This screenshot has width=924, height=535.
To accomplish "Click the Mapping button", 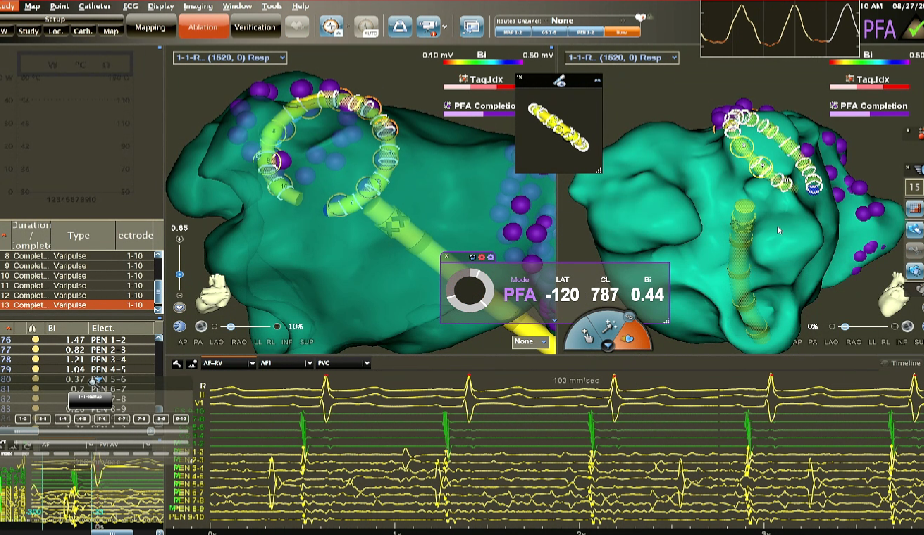I will pos(151,28).
